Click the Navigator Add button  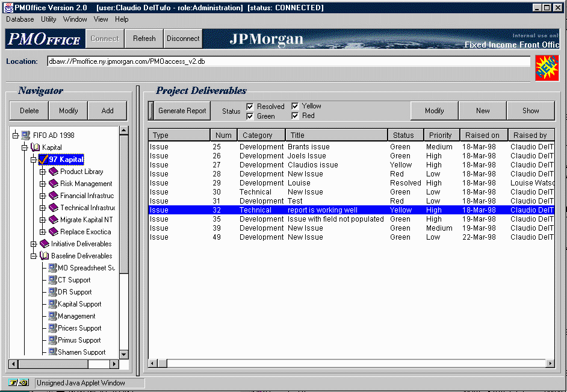pos(107,111)
